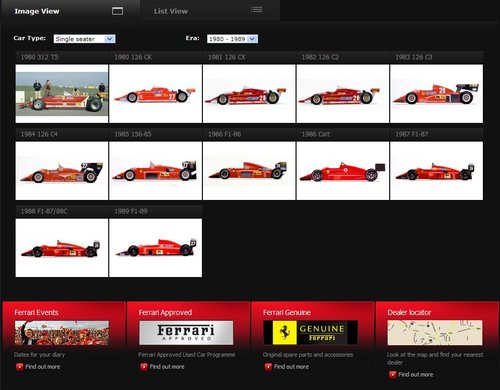500x390 pixels.
Task: Click Find out more under Dealer locator
Action: coord(416,375)
